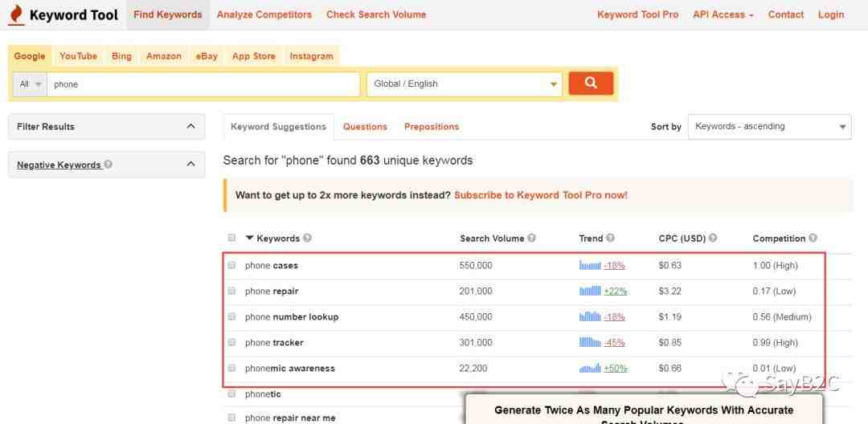Click into the phone keyword search field
Image resolution: width=868 pixels, height=424 pixels.
pyautogui.click(x=203, y=84)
